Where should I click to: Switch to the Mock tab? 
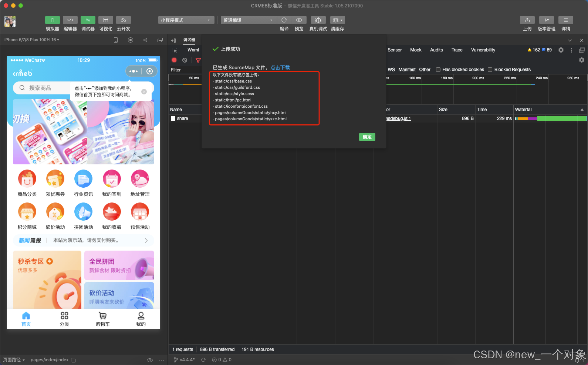tap(416, 50)
